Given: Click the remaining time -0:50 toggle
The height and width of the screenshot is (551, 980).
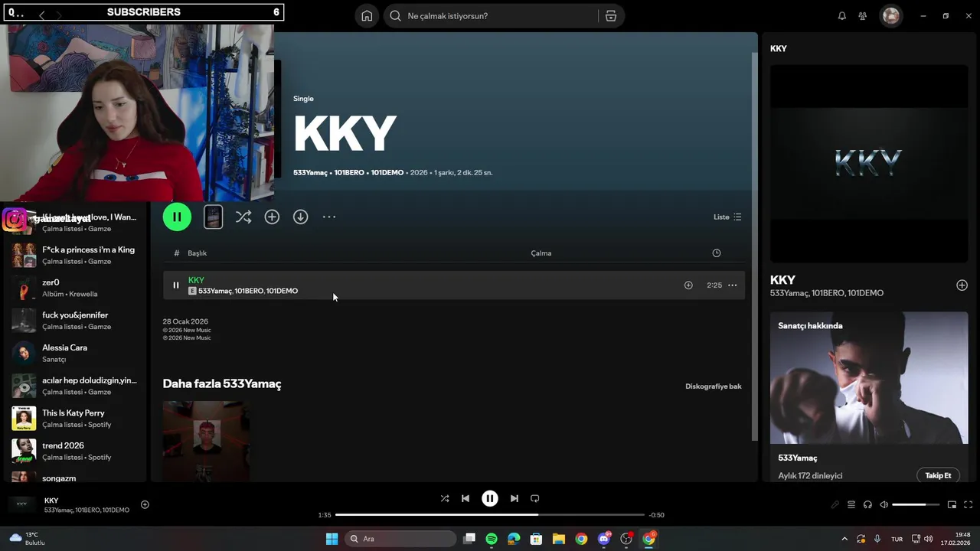Looking at the screenshot, I should coord(656,515).
